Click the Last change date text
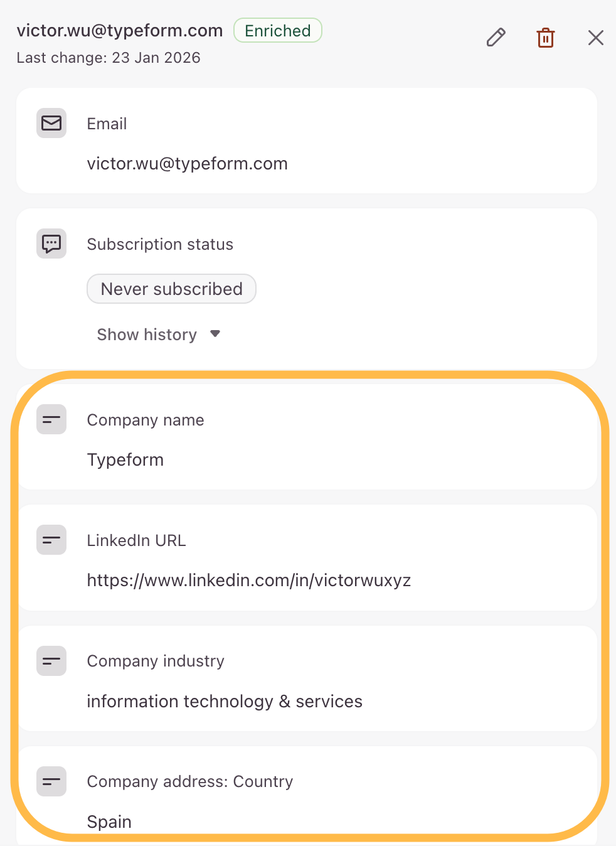 [109, 58]
